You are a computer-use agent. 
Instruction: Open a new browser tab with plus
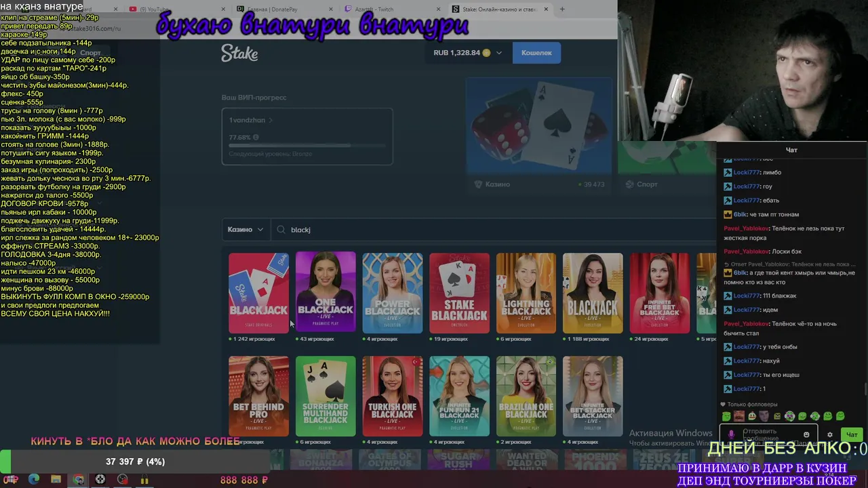click(x=562, y=9)
